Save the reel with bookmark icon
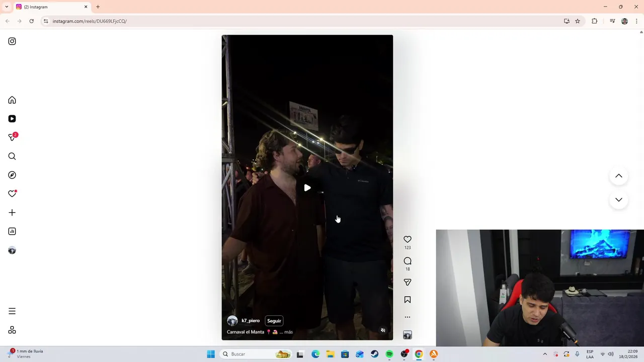 click(408, 300)
